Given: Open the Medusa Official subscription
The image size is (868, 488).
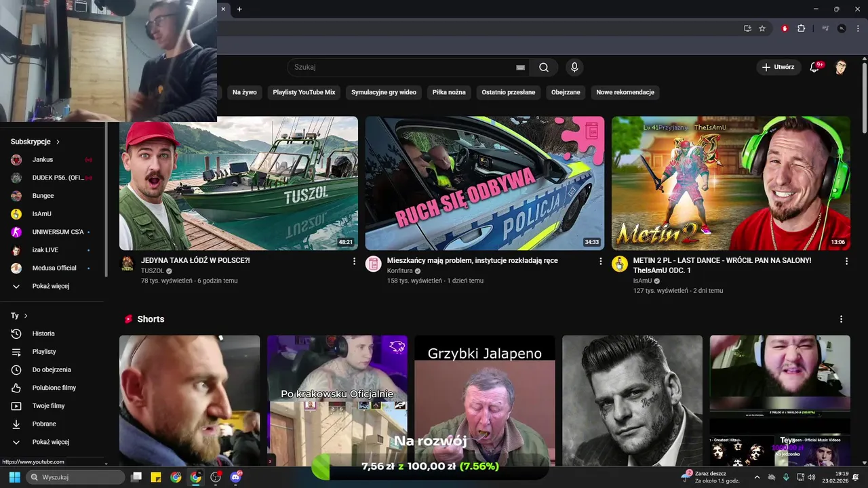Looking at the screenshot, I should pyautogui.click(x=52, y=268).
